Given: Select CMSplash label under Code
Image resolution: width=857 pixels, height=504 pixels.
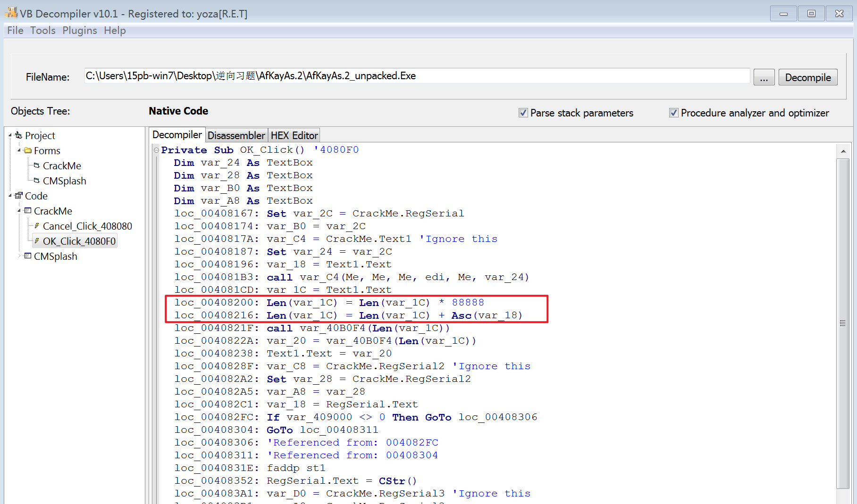Looking at the screenshot, I should point(55,256).
